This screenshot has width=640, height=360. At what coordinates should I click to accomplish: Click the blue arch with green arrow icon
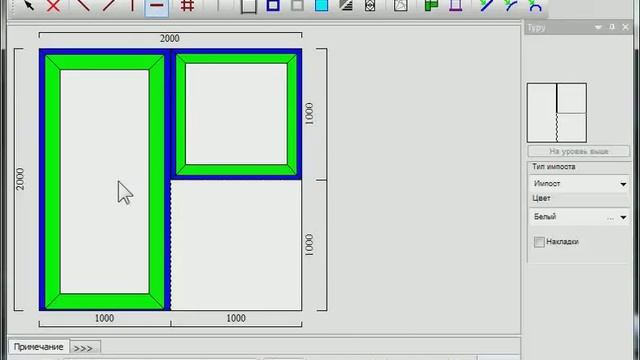(x=535, y=5)
